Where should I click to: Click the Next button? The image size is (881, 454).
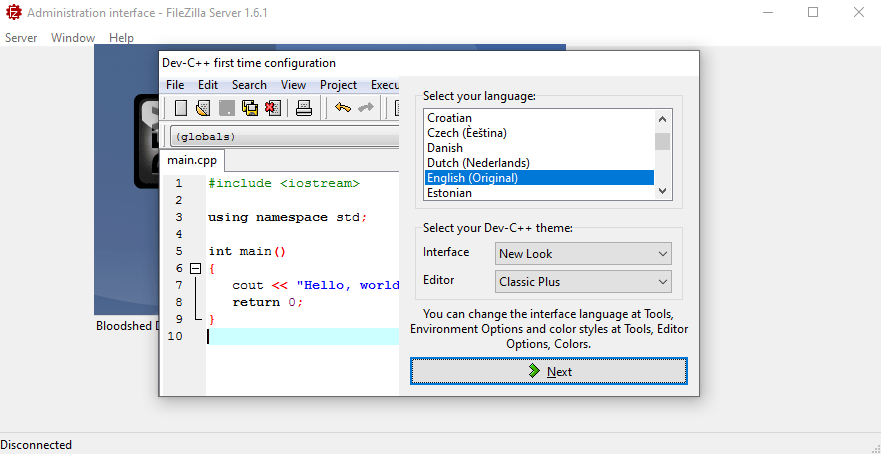549,371
